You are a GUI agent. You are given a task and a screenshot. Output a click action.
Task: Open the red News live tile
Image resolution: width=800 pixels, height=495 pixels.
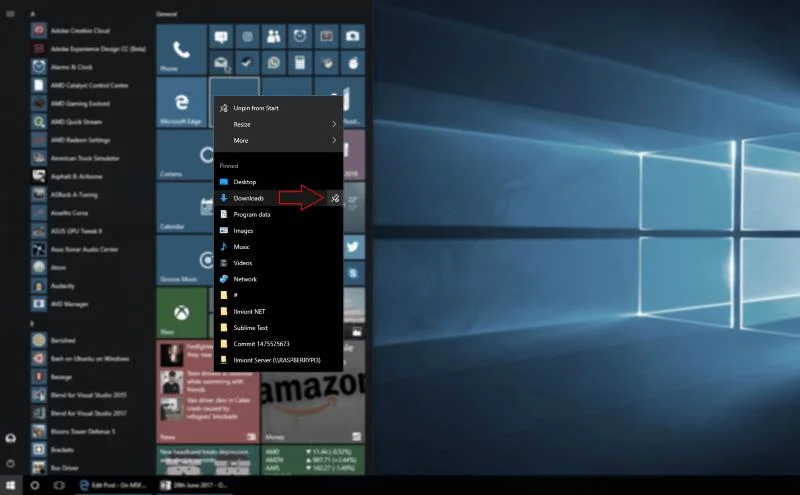click(208, 391)
